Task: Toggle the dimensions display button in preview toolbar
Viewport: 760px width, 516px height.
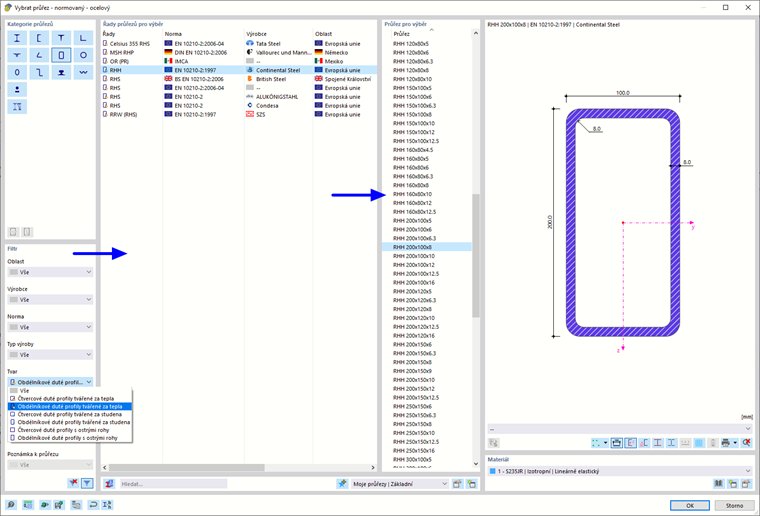Action: coord(617,443)
